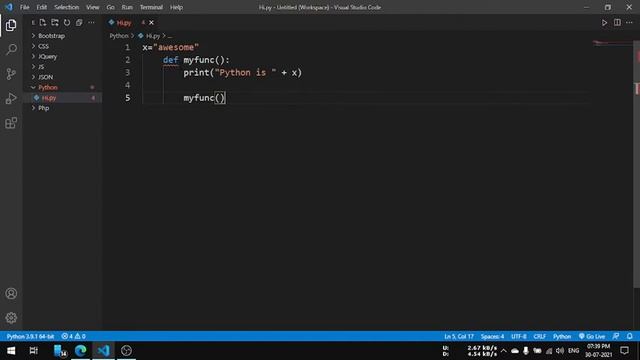This screenshot has height=360, width=640.
Task: Open the Selection menu
Action: (x=67, y=7)
